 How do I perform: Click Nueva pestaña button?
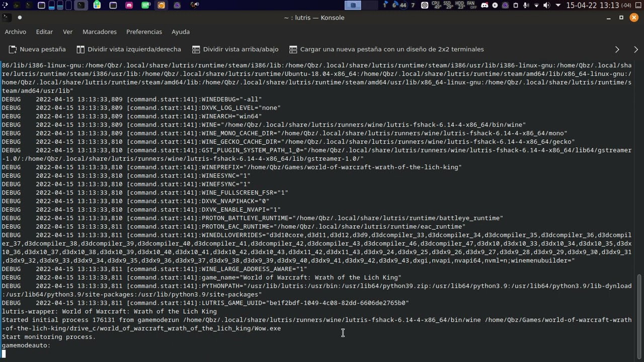click(x=37, y=49)
